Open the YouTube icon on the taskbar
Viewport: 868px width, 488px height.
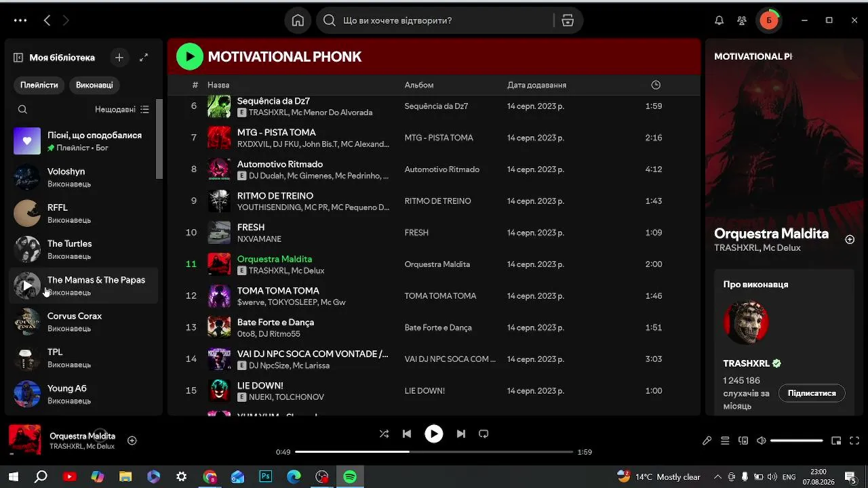(69, 477)
